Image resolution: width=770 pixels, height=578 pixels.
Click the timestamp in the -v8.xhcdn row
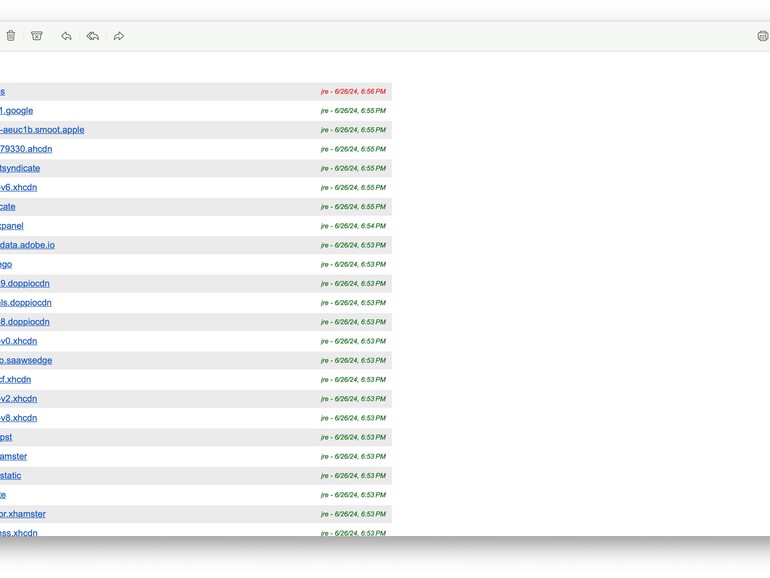pos(353,418)
